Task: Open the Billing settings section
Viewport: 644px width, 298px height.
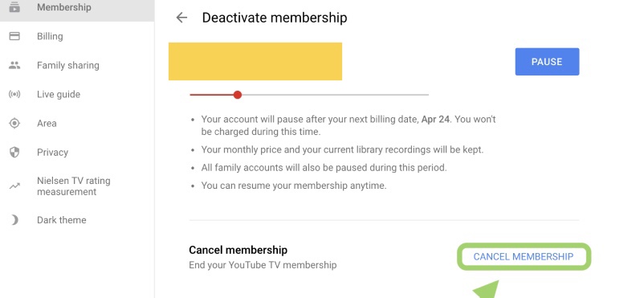Action: click(x=77, y=36)
